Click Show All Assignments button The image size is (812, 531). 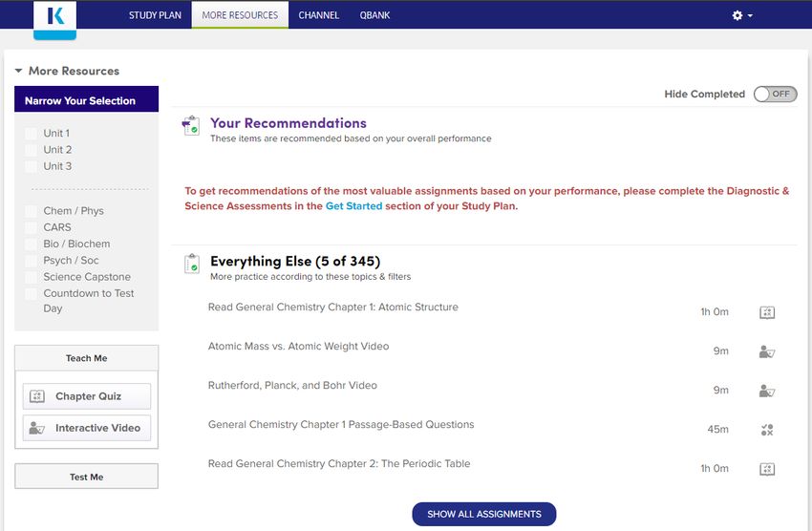pos(484,514)
